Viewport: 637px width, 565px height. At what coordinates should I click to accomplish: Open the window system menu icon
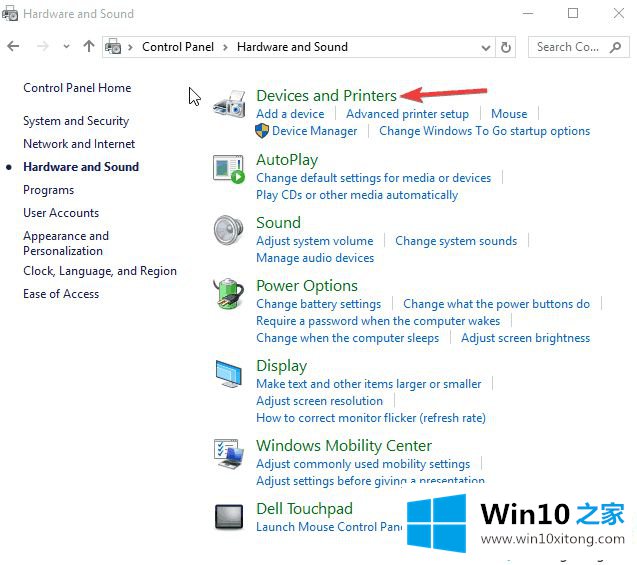pyautogui.click(x=10, y=13)
